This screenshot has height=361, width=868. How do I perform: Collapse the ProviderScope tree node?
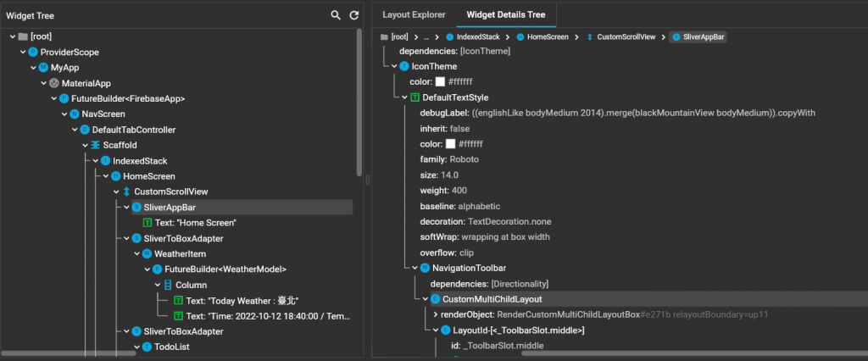pyautogui.click(x=23, y=53)
